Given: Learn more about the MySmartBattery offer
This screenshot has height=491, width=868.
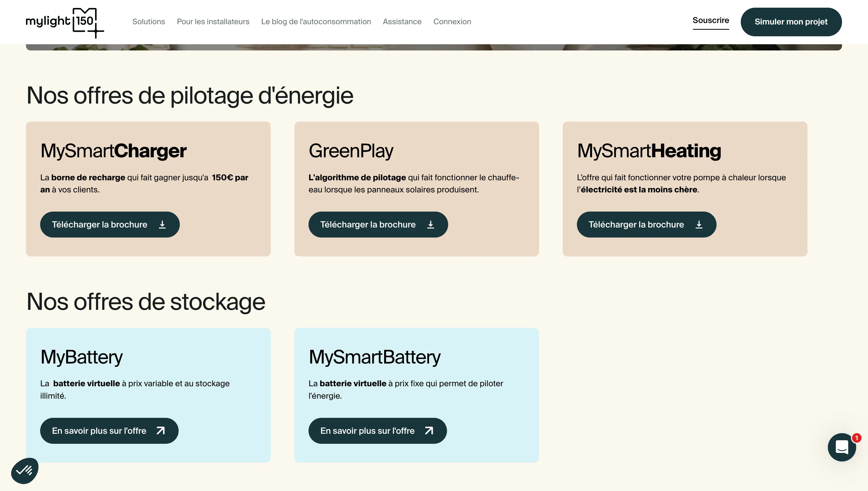Looking at the screenshot, I should 378,431.
